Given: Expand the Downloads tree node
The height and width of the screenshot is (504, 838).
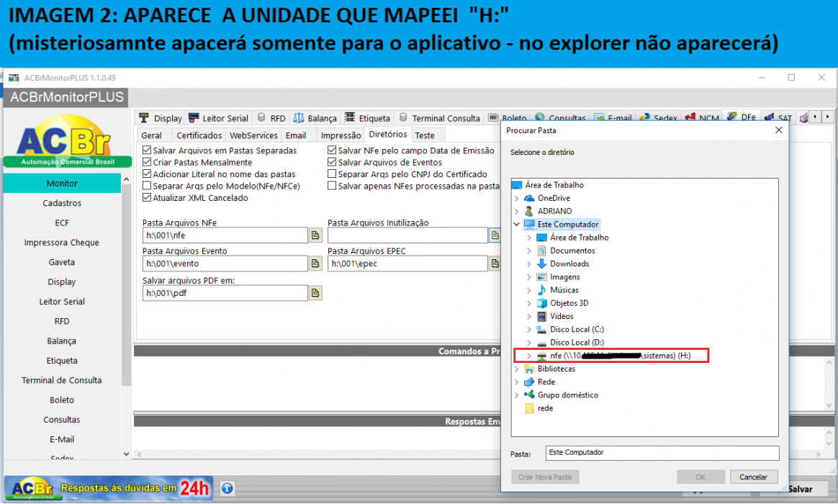Looking at the screenshot, I should pyautogui.click(x=529, y=264).
